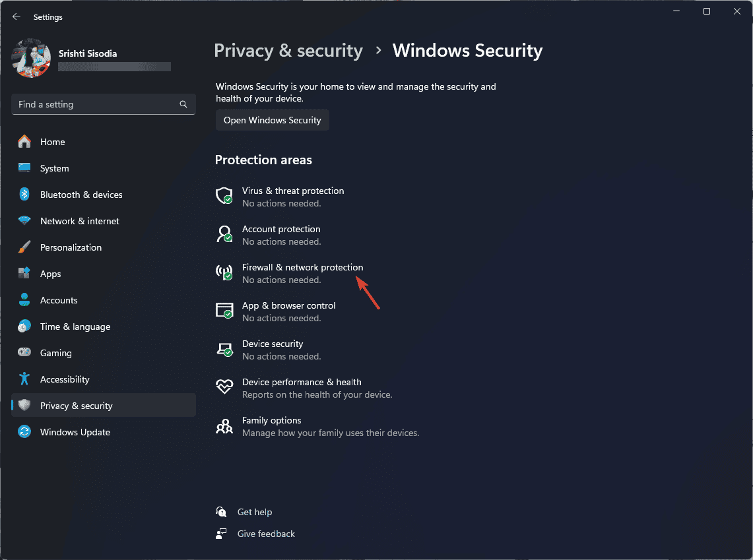Image resolution: width=753 pixels, height=560 pixels.
Task: Click the search magnifier icon
Action: [x=183, y=104]
